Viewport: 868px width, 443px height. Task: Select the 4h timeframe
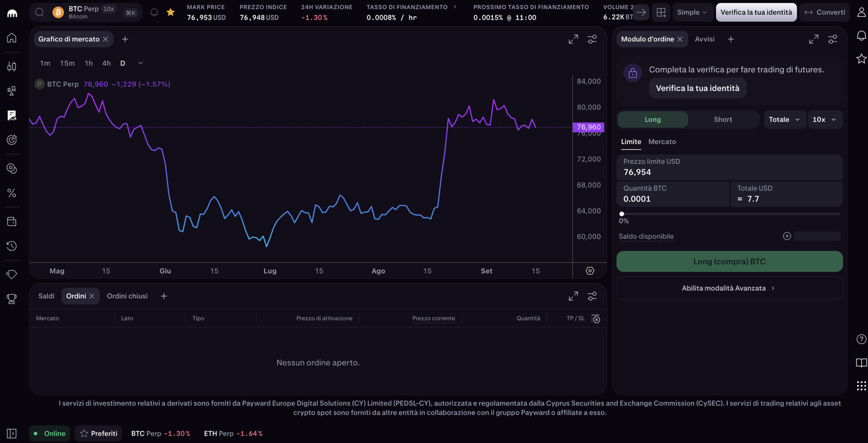point(106,63)
